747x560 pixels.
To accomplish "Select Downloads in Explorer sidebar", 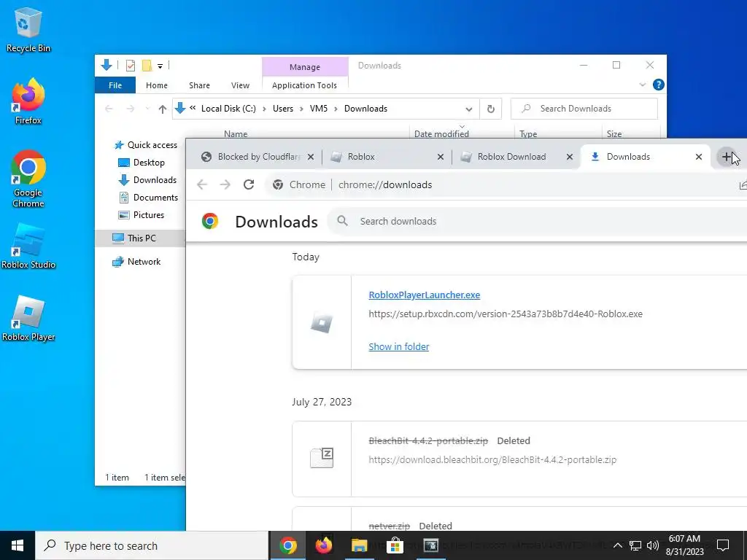I will click(147, 180).
